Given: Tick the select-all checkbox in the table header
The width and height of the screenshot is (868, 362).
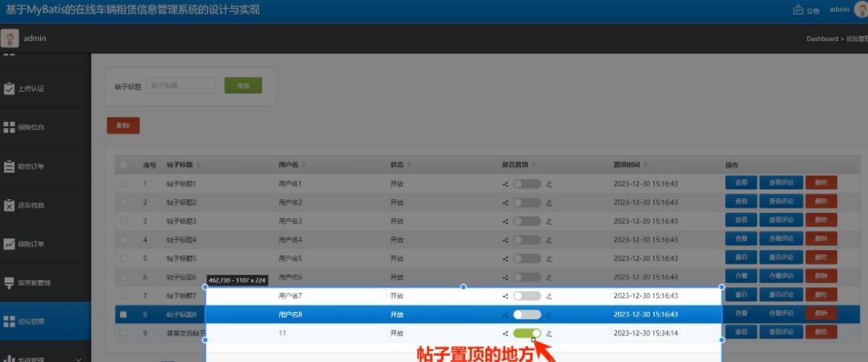Looking at the screenshot, I should (124, 166).
